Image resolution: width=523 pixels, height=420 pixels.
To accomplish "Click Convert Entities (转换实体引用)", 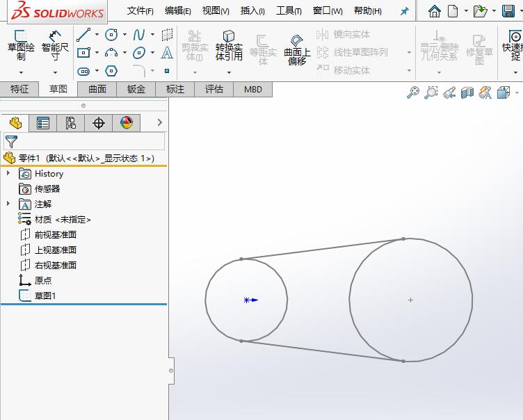I will click(229, 45).
